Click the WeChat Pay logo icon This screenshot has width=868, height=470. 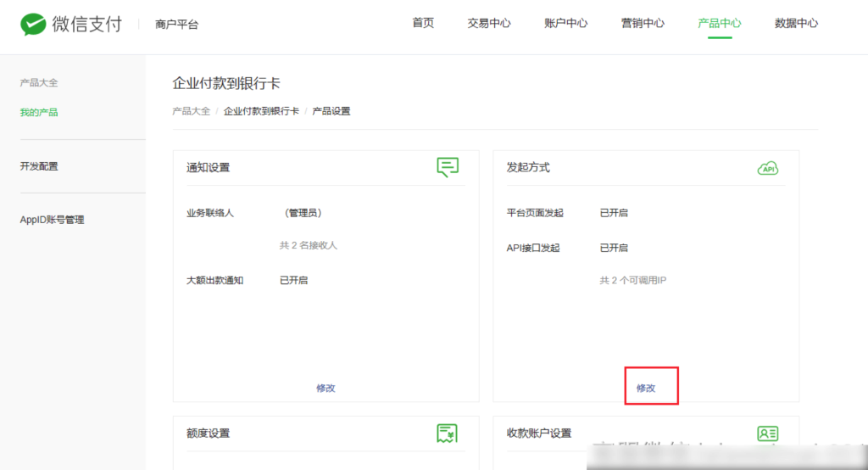33,24
